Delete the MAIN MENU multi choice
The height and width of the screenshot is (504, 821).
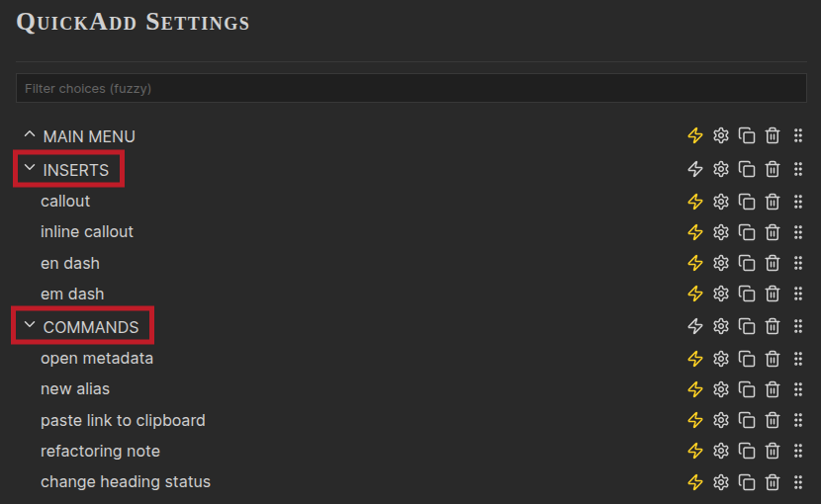(773, 136)
